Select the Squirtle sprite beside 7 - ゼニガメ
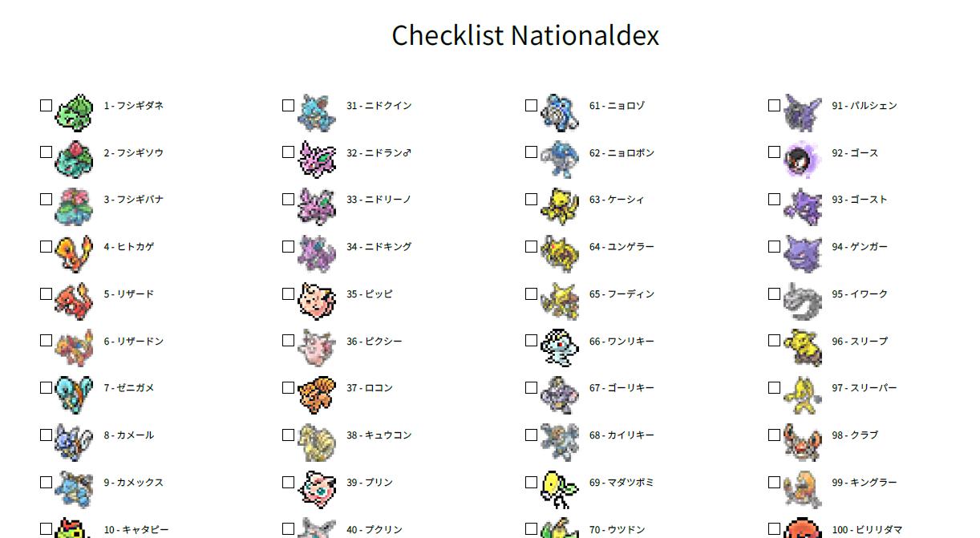The width and height of the screenshot is (980, 538). click(x=74, y=394)
